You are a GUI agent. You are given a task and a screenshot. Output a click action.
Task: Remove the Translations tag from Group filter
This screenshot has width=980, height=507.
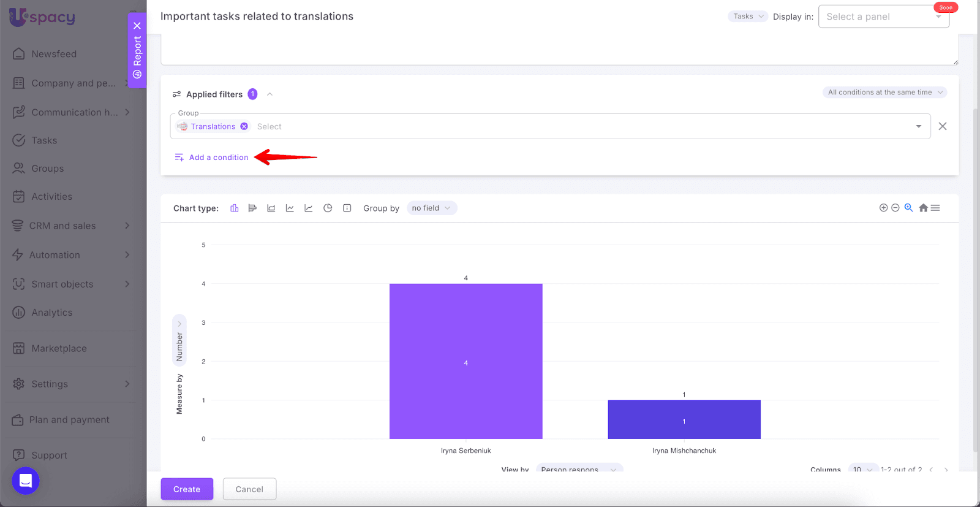(x=244, y=126)
